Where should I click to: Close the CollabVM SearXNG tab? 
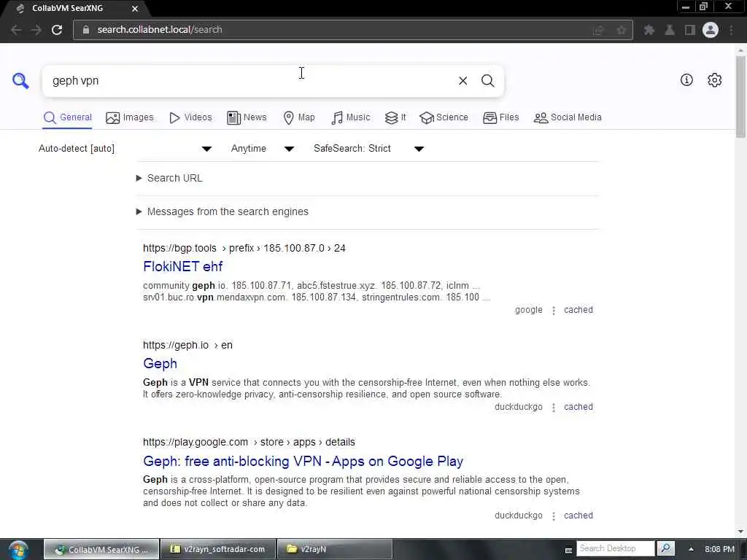(135, 9)
